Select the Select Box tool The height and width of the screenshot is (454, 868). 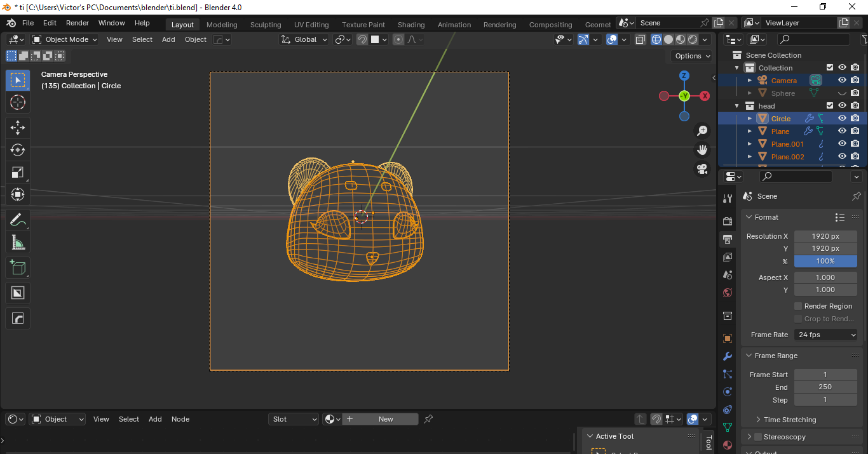pyautogui.click(x=18, y=80)
